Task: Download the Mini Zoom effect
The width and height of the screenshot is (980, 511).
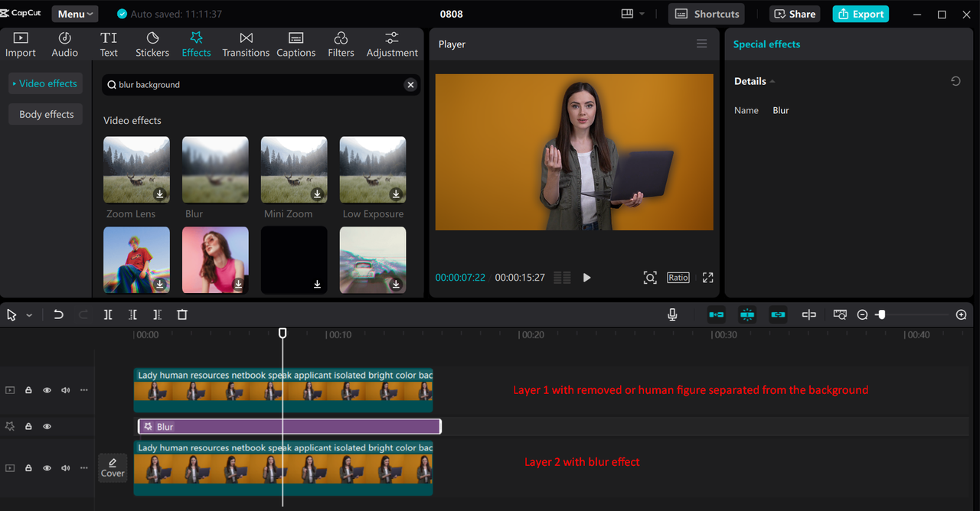Action: click(317, 194)
